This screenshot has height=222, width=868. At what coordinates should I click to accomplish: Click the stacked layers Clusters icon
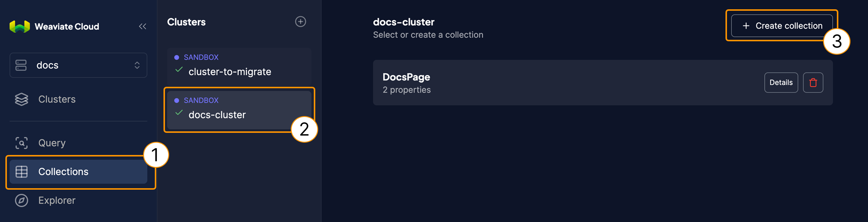22,99
